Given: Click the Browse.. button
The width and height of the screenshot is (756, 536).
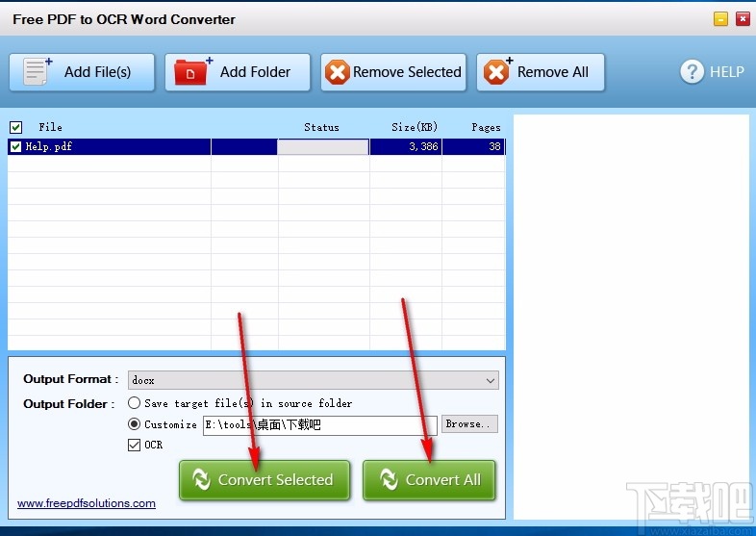Looking at the screenshot, I should [x=469, y=424].
